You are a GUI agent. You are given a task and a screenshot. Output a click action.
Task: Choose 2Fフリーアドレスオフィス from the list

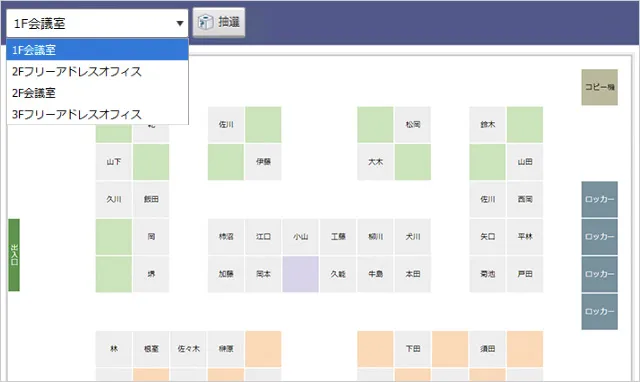coord(97,71)
